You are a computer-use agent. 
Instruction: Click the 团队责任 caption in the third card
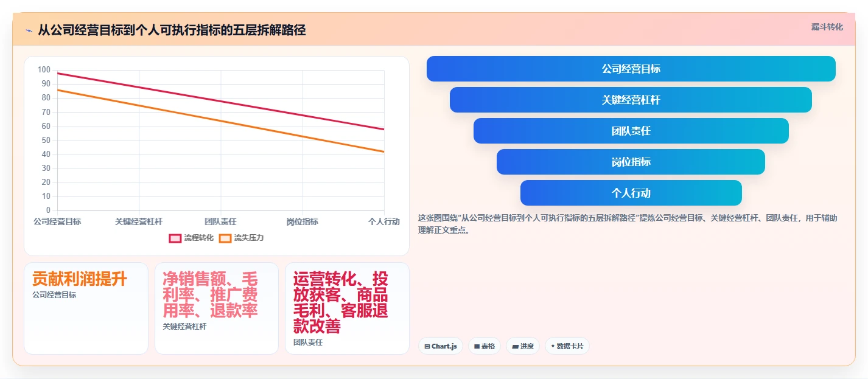coord(308,342)
